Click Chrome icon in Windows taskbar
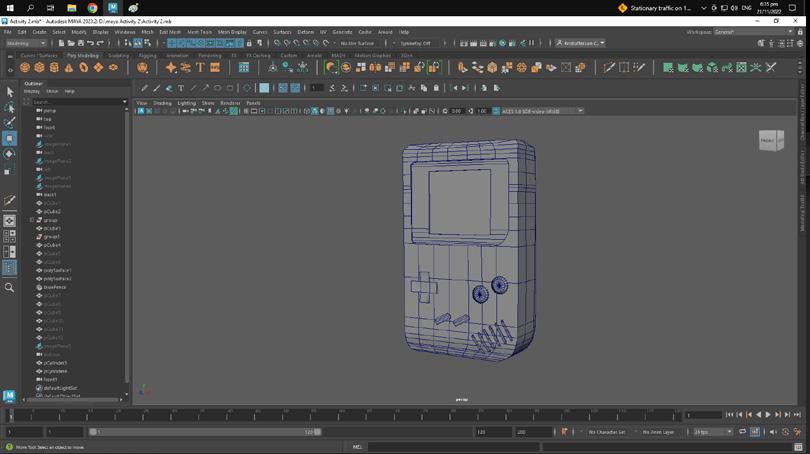The height and width of the screenshot is (454, 810). coord(92,7)
